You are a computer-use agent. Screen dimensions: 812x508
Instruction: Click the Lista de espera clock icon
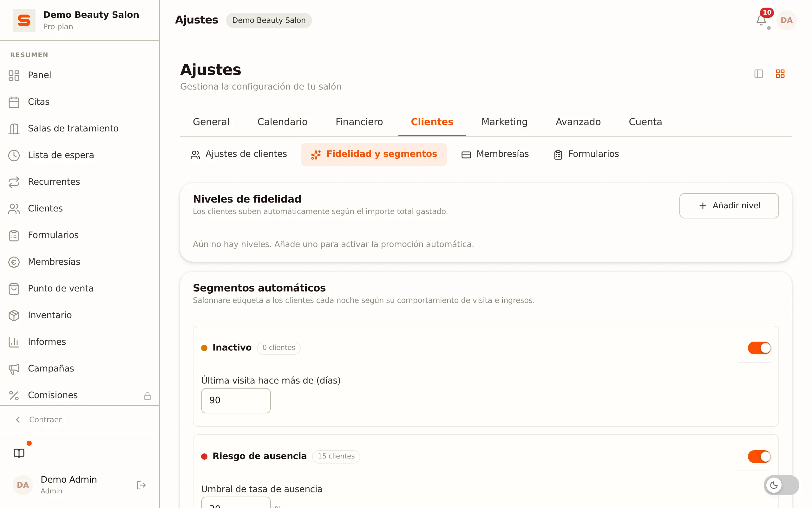[14, 155]
